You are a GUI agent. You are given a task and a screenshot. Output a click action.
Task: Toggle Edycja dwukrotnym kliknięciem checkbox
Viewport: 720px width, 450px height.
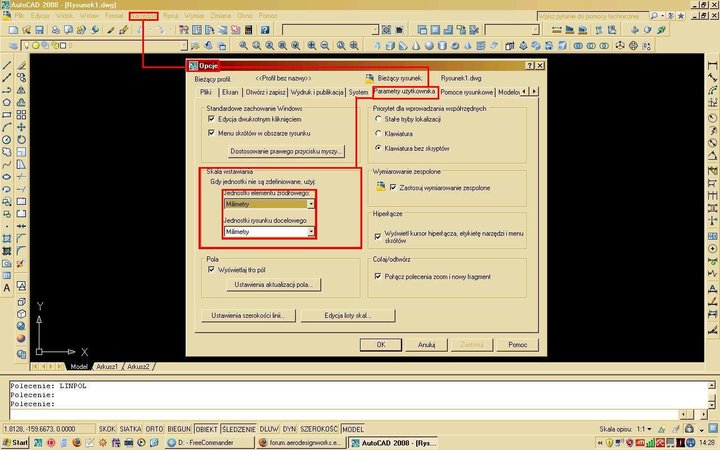[211, 119]
